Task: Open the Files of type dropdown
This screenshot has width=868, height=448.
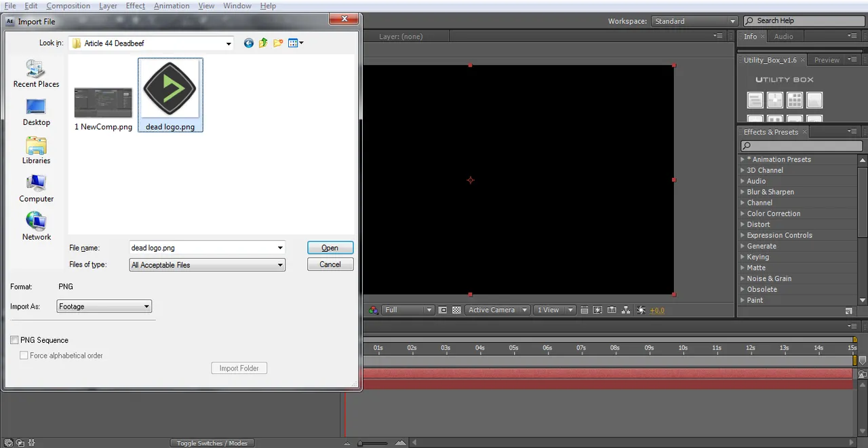Action: 207,265
